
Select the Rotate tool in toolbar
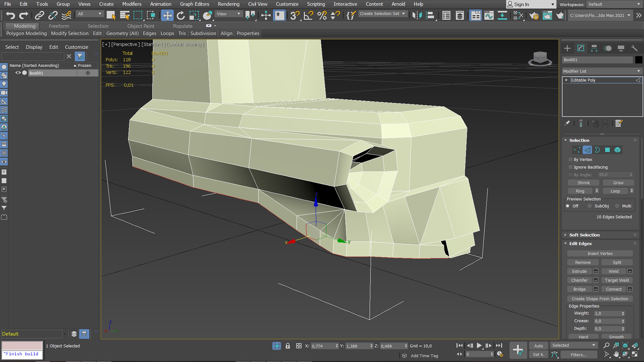pyautogui.click(x=180, y=15)
